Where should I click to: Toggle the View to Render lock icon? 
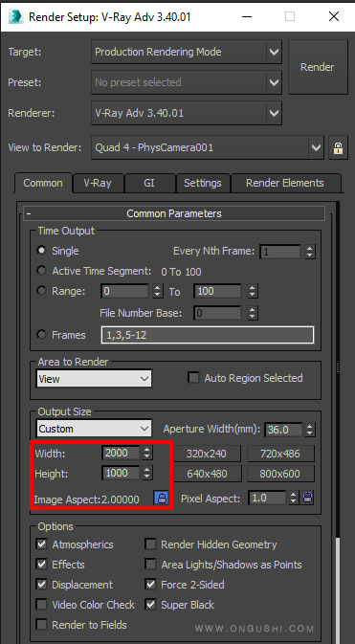click(x=338, y=148)
